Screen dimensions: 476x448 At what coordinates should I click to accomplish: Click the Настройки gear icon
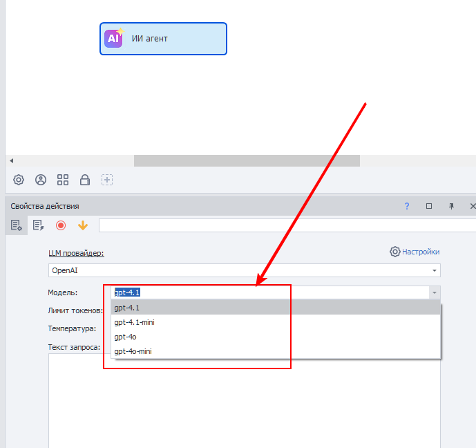pos(395,252)
